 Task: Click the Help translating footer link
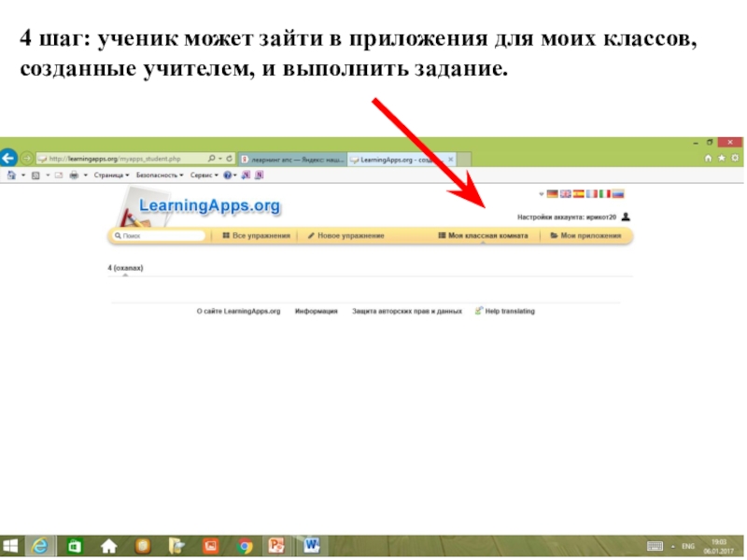pos(505,312)
